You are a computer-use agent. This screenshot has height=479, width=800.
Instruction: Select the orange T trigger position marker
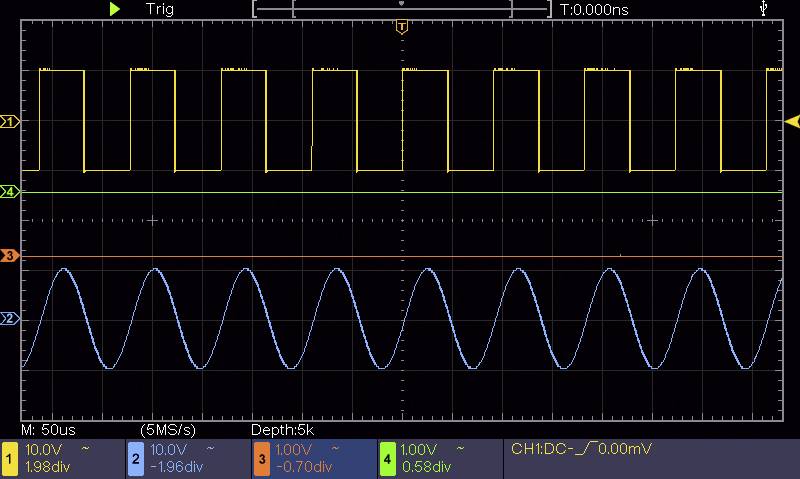tap(402, 27)
